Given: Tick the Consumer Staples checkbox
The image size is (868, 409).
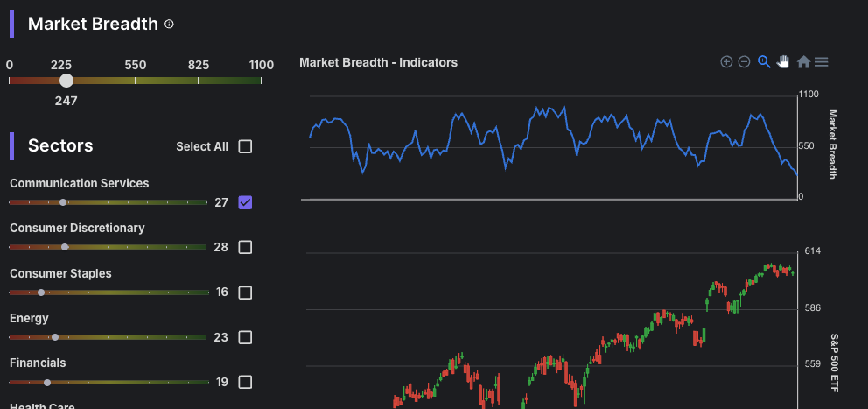Looking at the screenshot, I should (245, 293).
